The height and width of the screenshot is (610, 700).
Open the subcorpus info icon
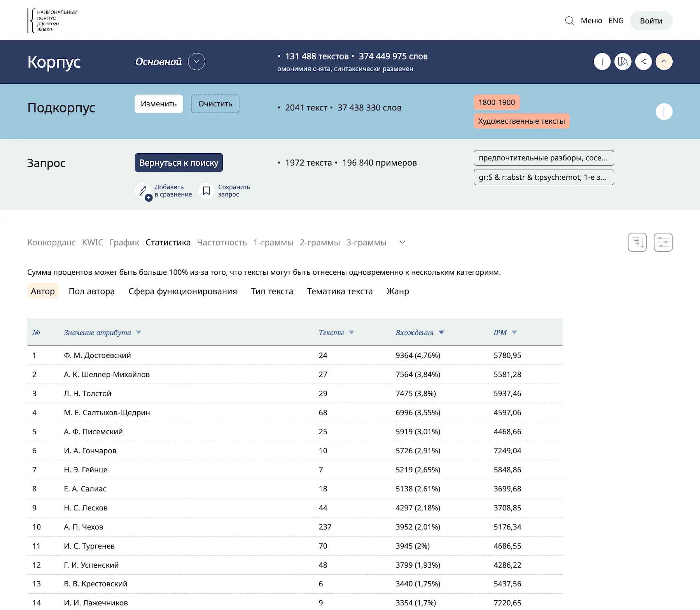664,112
